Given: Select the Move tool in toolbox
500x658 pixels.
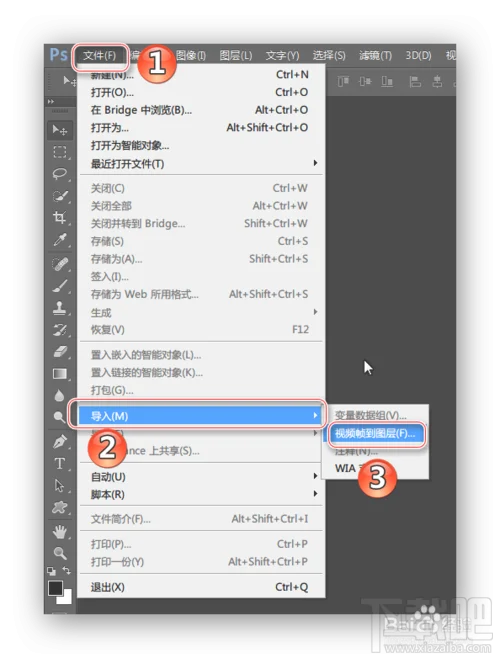Looking at the screenshot, I should point(60,130).
